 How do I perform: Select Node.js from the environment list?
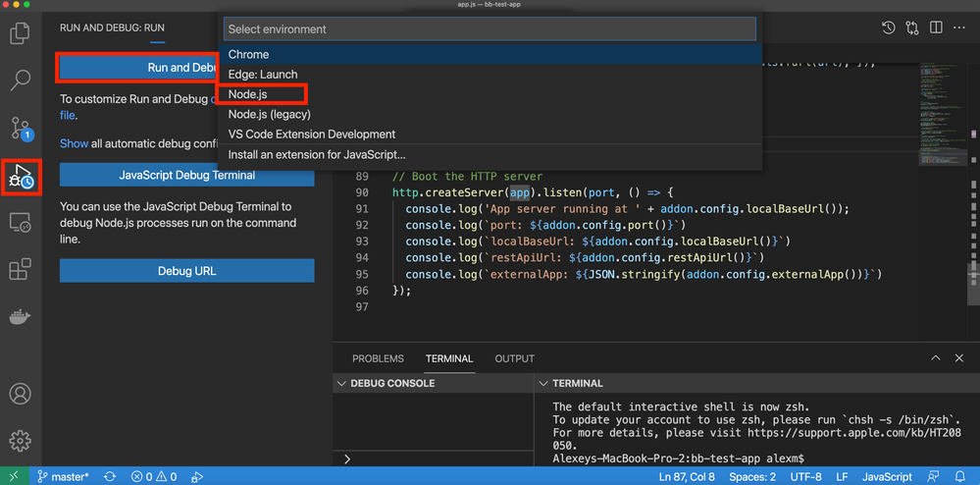(247, 94)
